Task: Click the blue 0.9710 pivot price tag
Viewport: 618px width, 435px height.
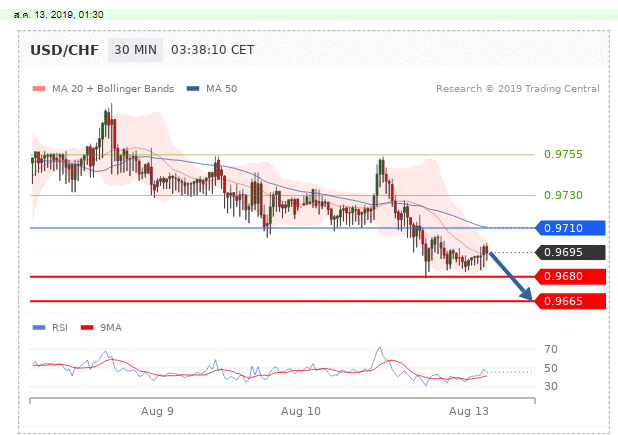Action: [x=570, y=228]
